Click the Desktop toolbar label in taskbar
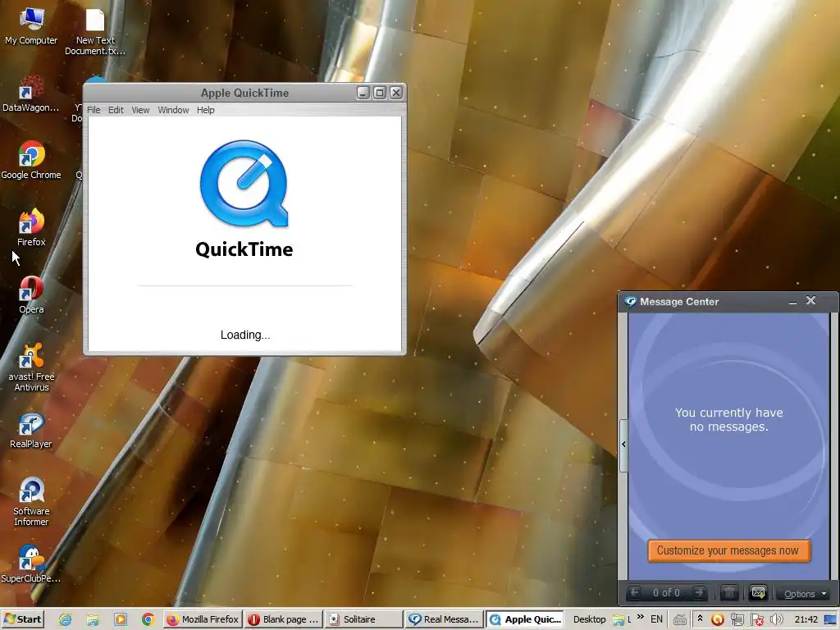The image size is (840, 630). pyautogui.click(x=589, y=619)
